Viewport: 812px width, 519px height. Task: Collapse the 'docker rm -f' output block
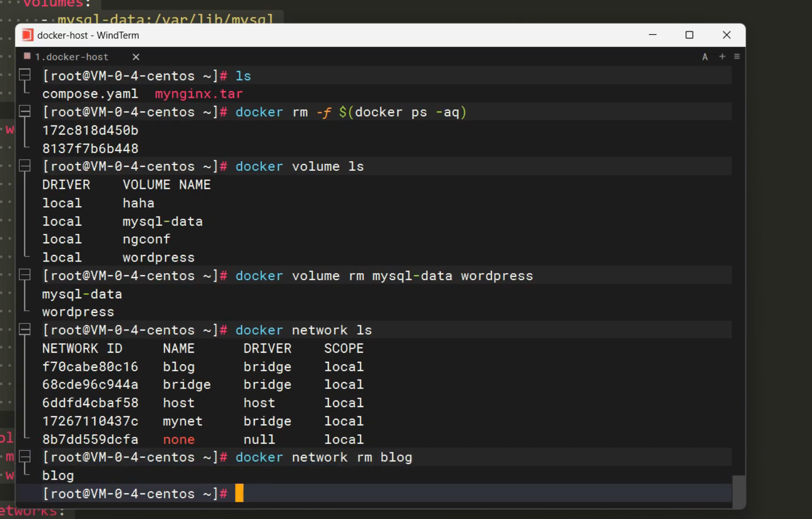25,111
